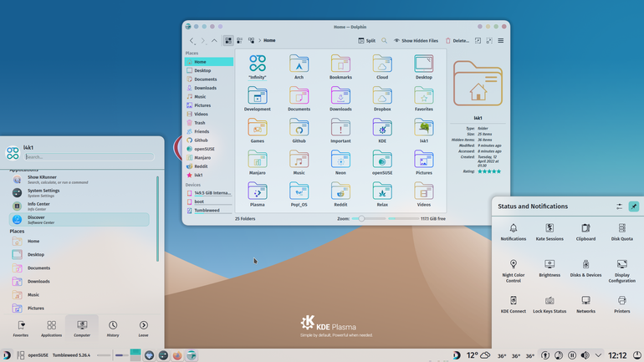The height and width of the screenshot is (362, 644).
Task: Open KDE Connect in the system tray
Action: click(513, 304)
